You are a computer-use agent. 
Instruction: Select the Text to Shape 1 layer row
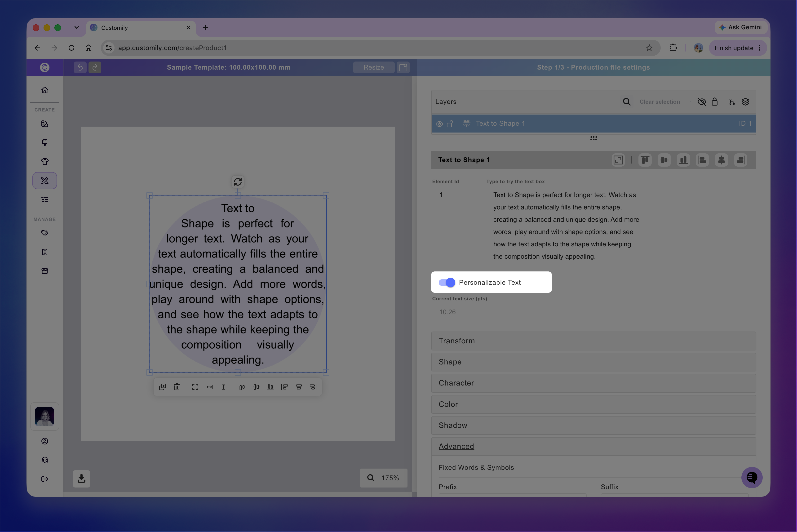(x=593, y=124)
